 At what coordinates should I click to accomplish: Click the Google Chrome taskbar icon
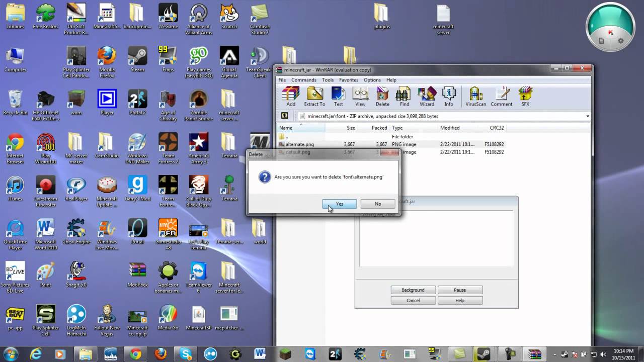point(135,354)
